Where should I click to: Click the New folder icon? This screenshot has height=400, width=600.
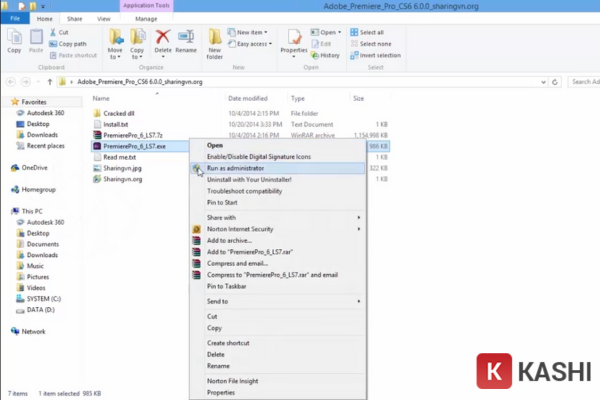pos(215,38)
